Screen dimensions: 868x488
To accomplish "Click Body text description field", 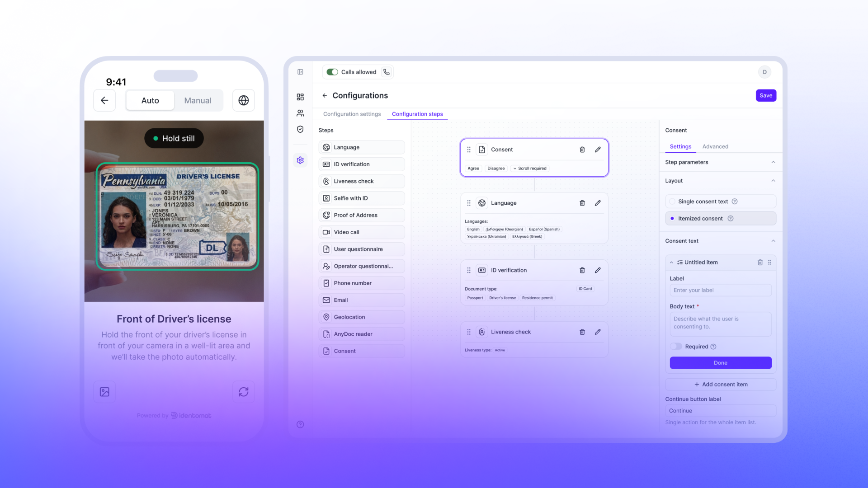I will click(721, 324).
